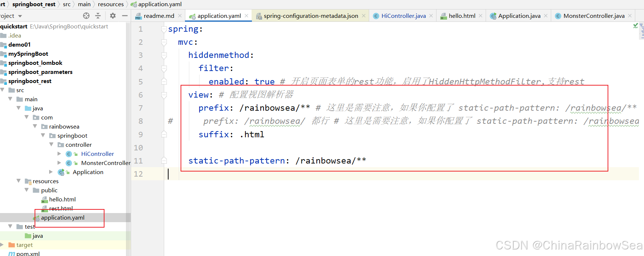The height and width of the screenshot is (256, 644).
Task: Click the Collapse All icon in Project panel
Action: click(x=98, y=16)
